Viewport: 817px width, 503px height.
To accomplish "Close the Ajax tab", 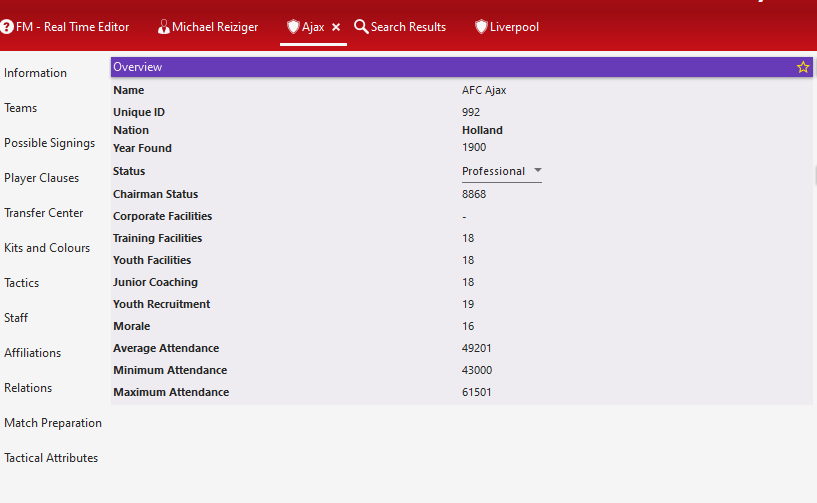I will pyautogui.click(x=336, y=27).
